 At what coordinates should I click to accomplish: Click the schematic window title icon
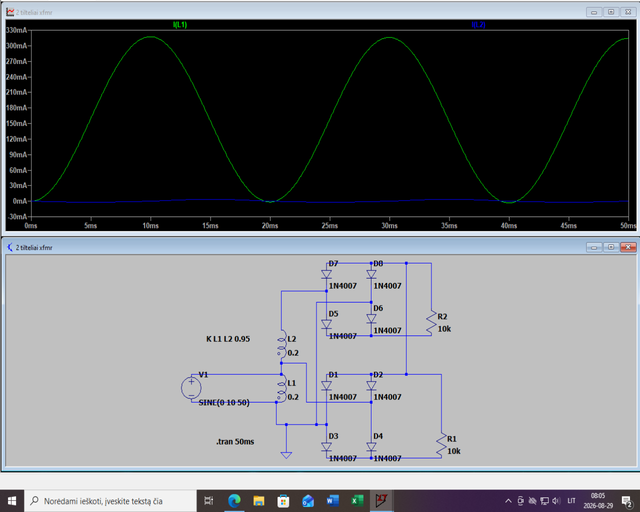[10, 247]
